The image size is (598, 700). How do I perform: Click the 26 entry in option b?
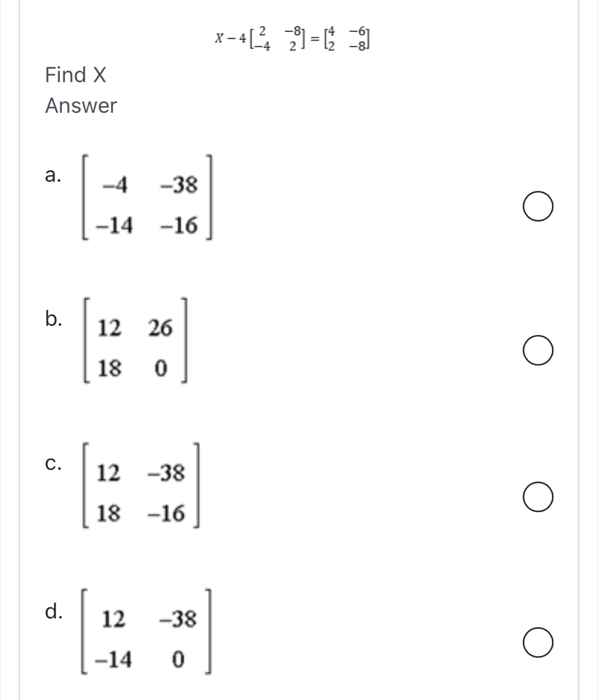point(161,329)
